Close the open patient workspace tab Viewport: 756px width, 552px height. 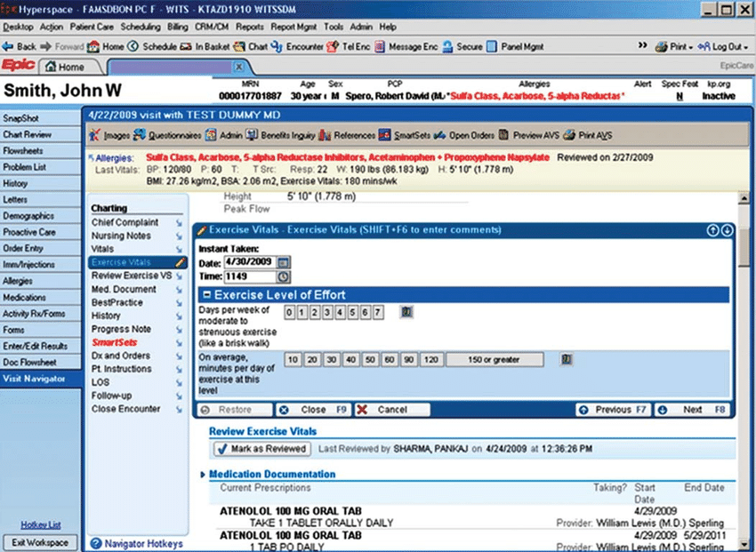click(238, 67)
